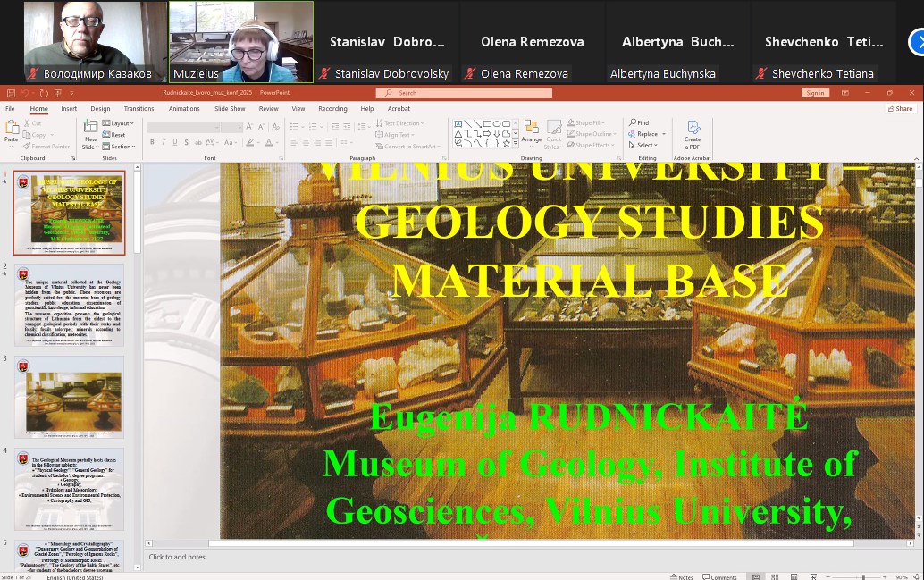Open the Customize Quick Access Toolbar arrow
The image size is (924, 580).
tap(71, 93)
